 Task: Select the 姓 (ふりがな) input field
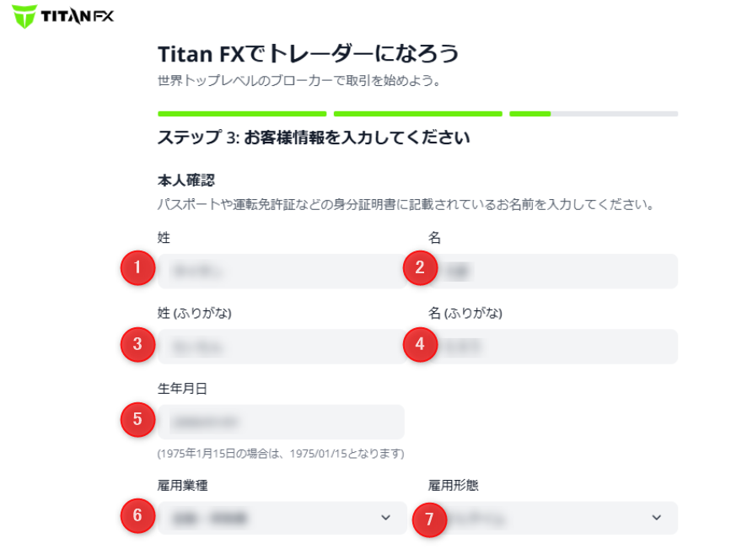pyautogui.click(x=278, y=346)
